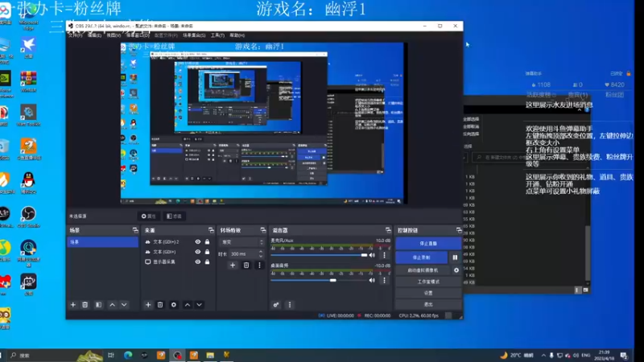This screenshot has width=644, height=362.
Task: Open the 工具(T) menu
Action: coord(217,35)
